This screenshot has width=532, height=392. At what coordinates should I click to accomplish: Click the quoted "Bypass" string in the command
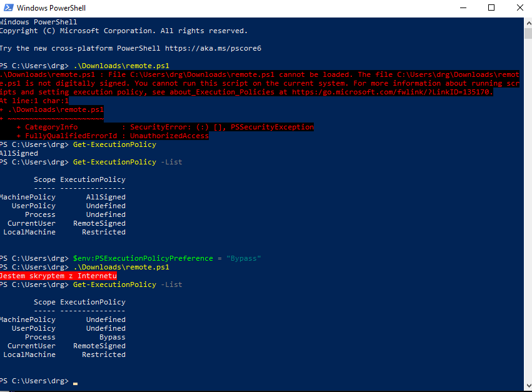click(x=244, y=258)
